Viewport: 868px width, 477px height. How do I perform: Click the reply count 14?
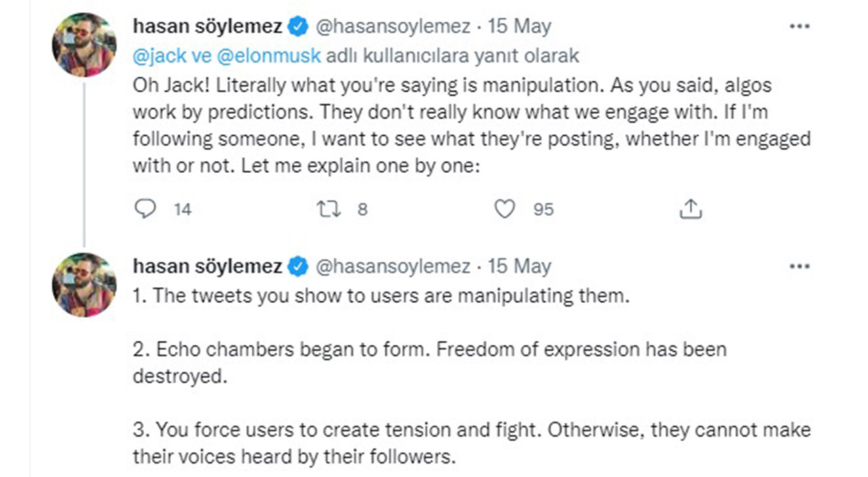tap(182, 210)
